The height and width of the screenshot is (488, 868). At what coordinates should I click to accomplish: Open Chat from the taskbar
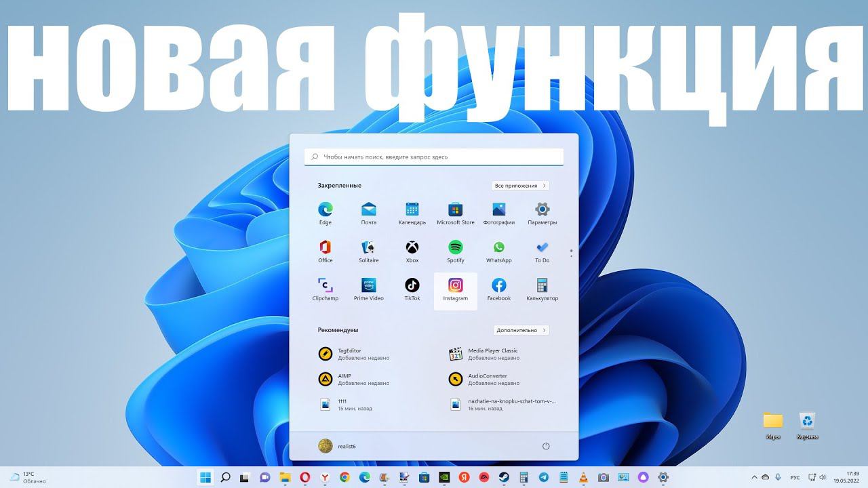click(264, 477)
